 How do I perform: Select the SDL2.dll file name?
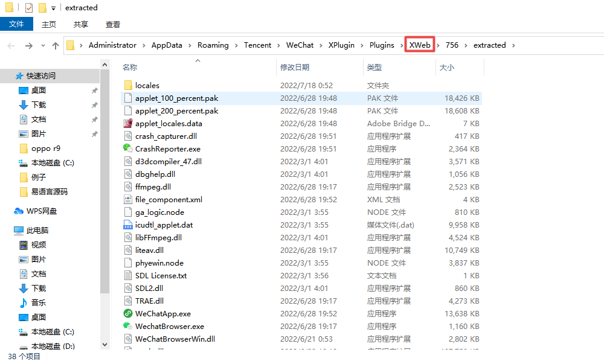point(149,288)
